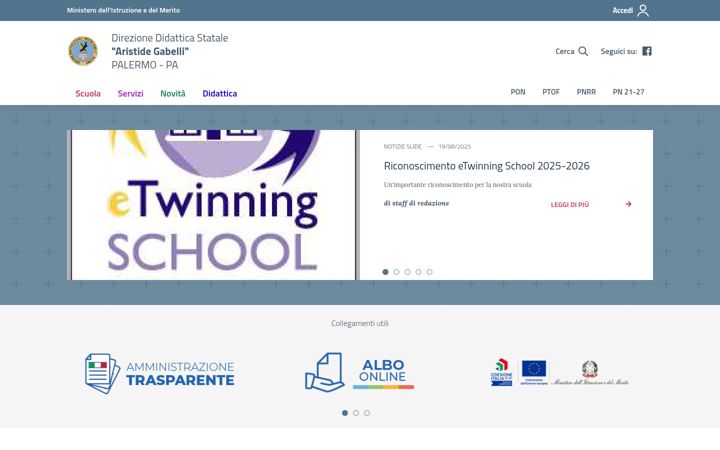The image size is (720, 450).
Task: Go to the PTOF section
Action: (551, 92)
